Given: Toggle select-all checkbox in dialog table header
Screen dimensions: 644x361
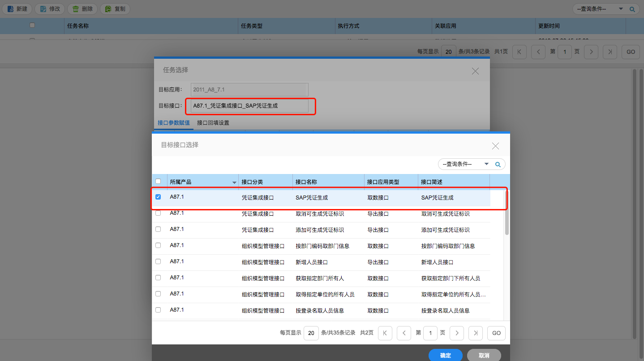Looking at the screenshot, I should pos(158,181).
